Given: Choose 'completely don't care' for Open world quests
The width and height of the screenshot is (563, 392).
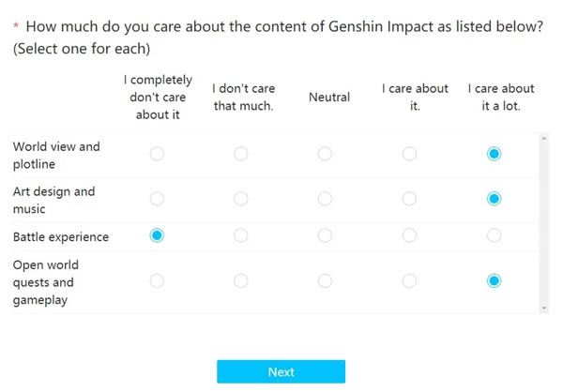Looking at the screenshot, I should click(x=157, y=280).
